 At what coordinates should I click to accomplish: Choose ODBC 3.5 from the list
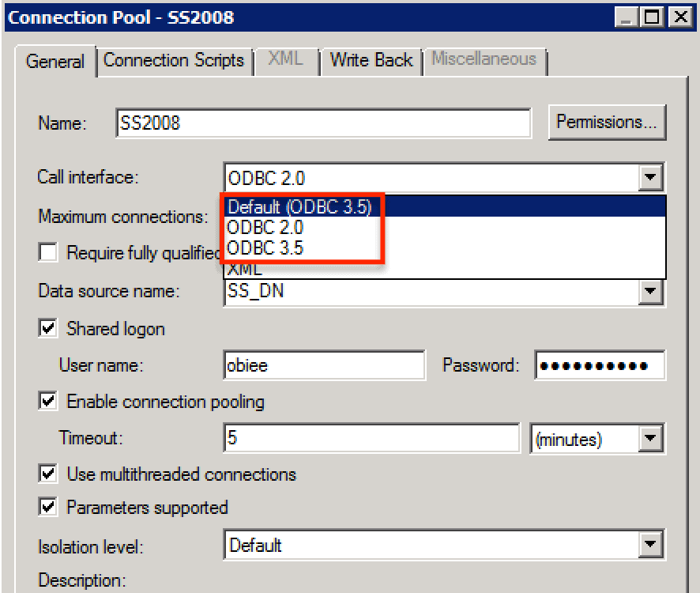click(445, 248)
